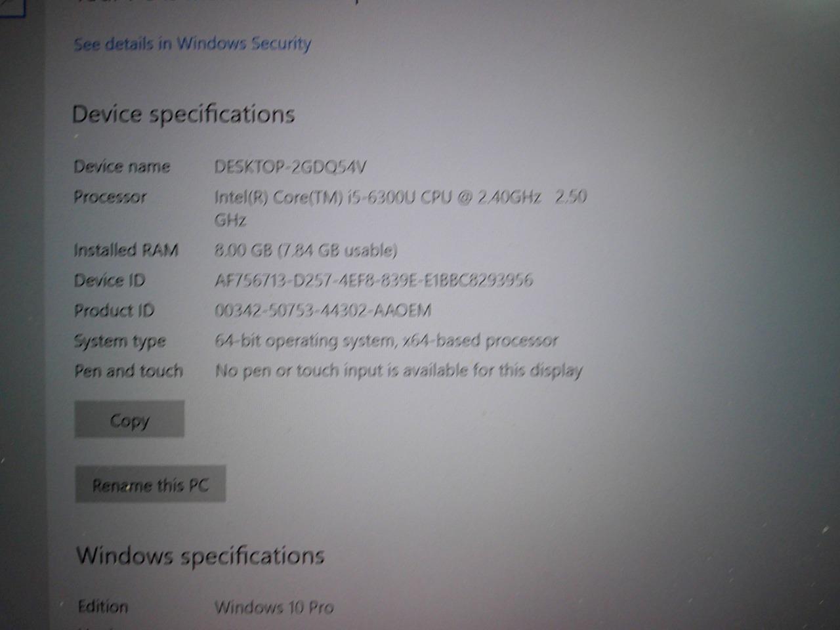Select the Windows specifications heading
Image resolution: width=840 pixels, height=630 pixels.
(200, 556)
